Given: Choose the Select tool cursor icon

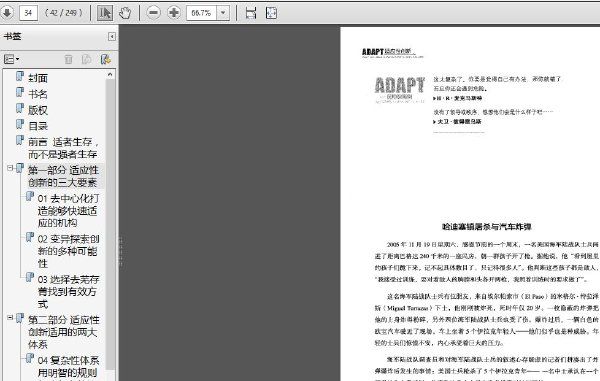Looking at the screenshot, I should 104,13.
